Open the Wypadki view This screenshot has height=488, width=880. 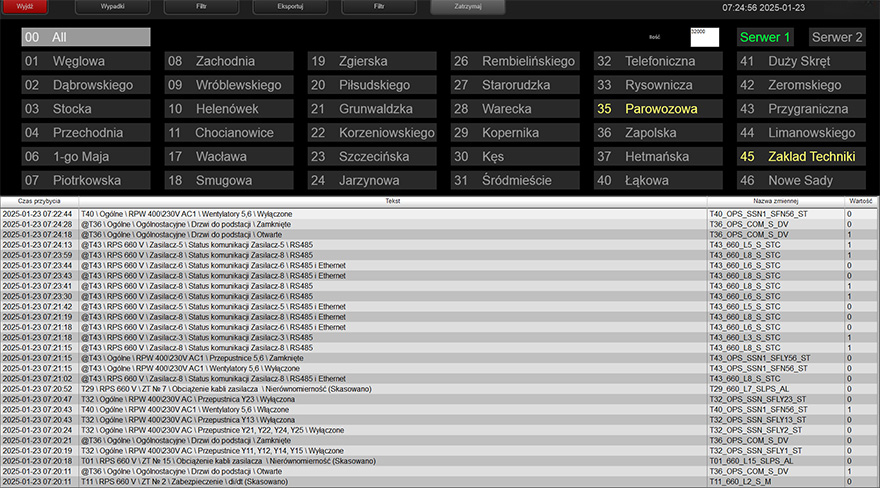click(x=113, y=7)
